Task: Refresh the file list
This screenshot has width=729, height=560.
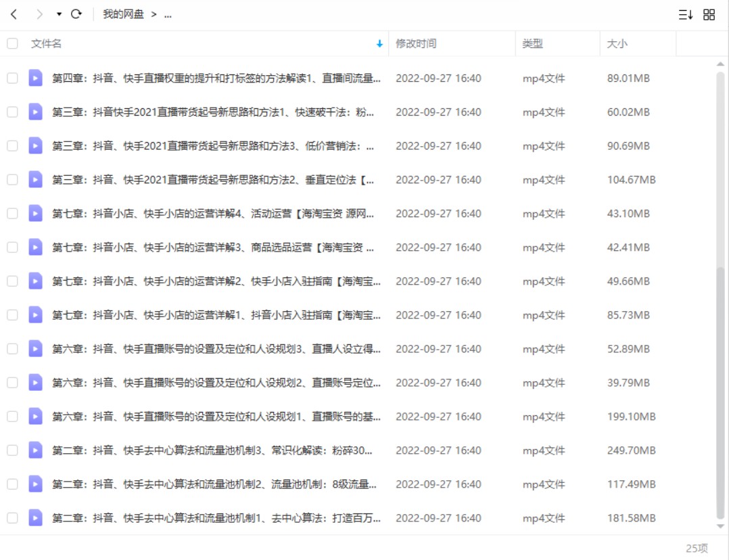Action: (x=76, y=14)
